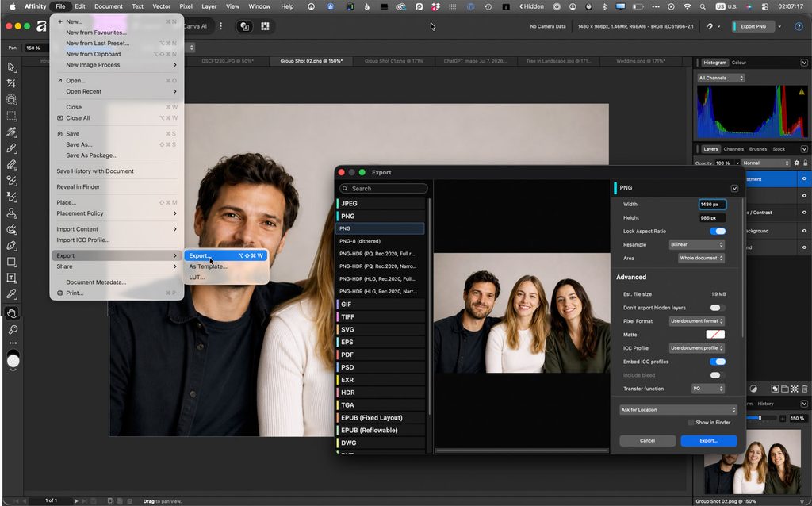
Task: Open the Transfer function PQ dropdown
Action: [x=708, y=389]
